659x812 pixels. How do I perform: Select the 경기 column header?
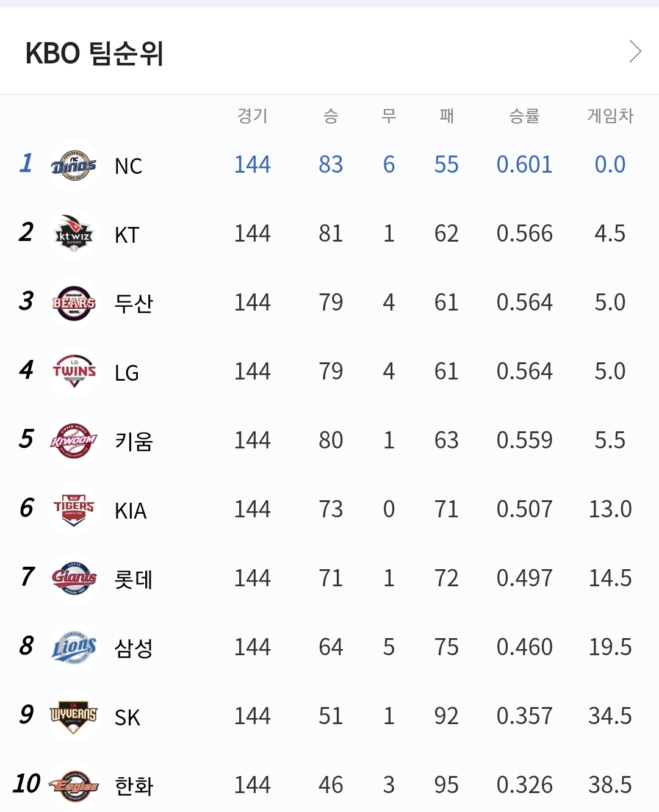tap(253, 116)
